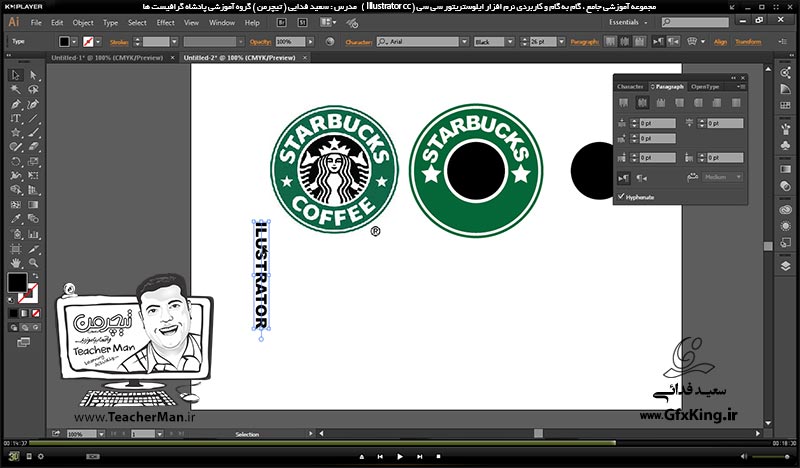Swap fill and stroke arrows
This screenshot has height=468, width=800.
coord(35,276)
